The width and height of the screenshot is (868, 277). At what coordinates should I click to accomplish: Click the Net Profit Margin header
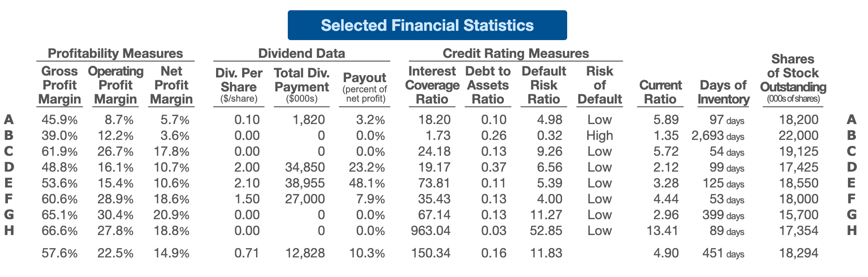(x=171, y=85)
